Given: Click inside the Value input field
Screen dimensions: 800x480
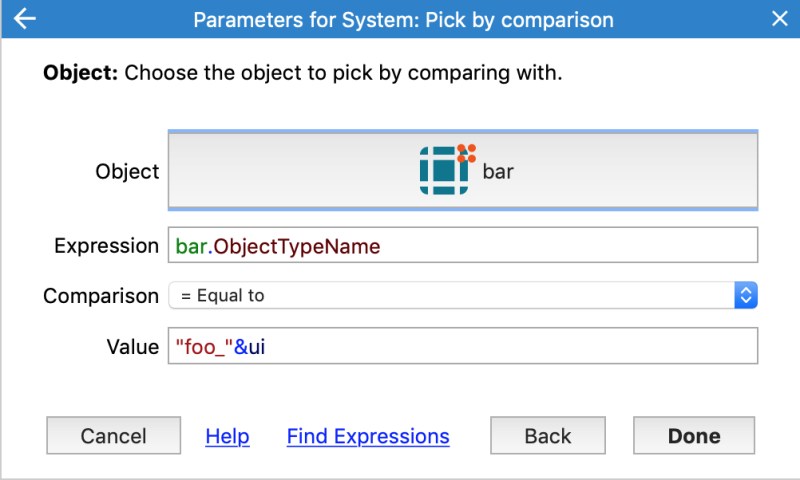Looking at the screenshot, I should [x=463, y=346].
